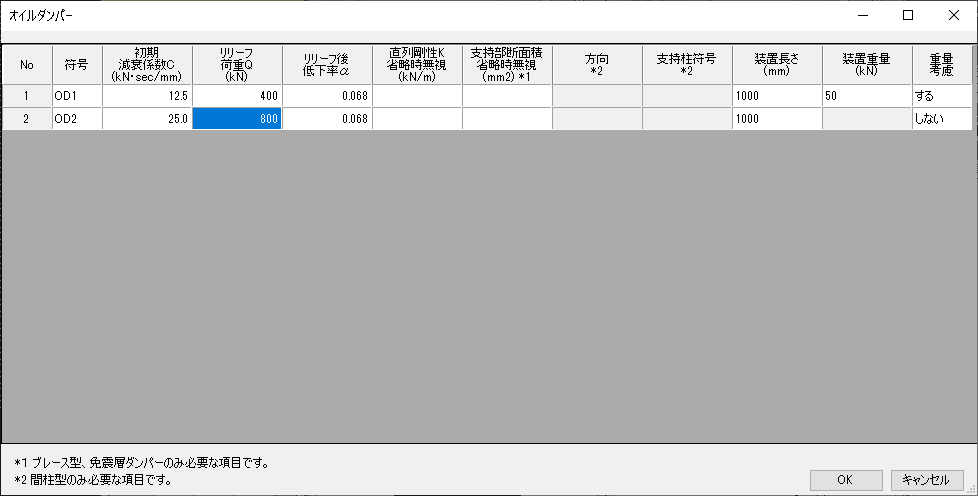Viewport: 978px width, 496px height.
Task: Select the highlighted リリーフ荷重Q value 800
Action: coord(237,119)
